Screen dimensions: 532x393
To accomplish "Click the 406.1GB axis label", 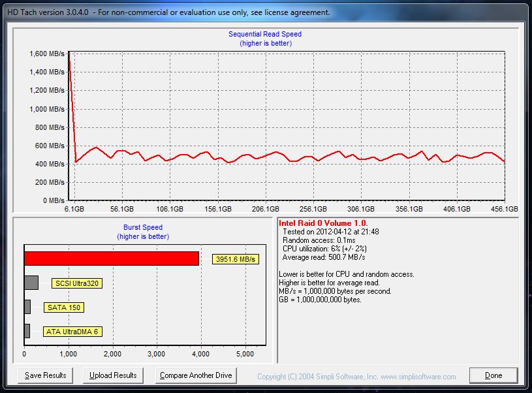I will point(457,209).
